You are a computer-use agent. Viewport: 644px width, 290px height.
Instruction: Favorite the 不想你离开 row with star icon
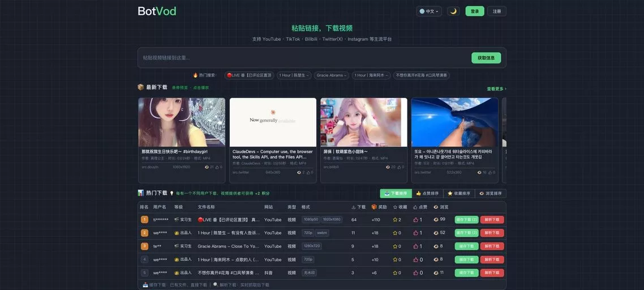(x=395, y=272)
